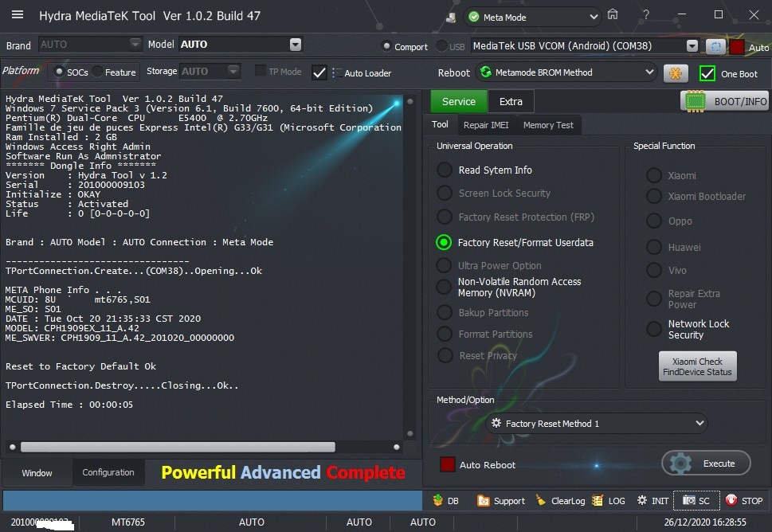772x532 pixels.
Task: Expand the Reboot method dropdown
Action: point(649,72)
